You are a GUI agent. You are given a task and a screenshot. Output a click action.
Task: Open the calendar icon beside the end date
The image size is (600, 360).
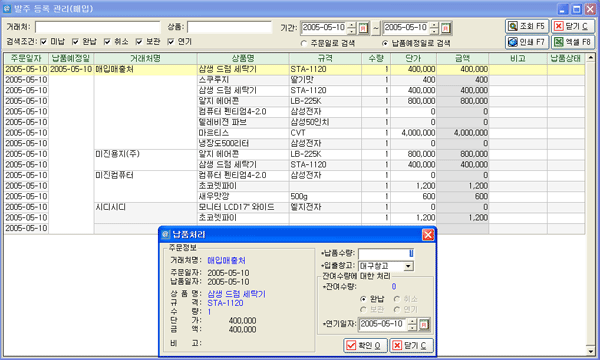445,28
